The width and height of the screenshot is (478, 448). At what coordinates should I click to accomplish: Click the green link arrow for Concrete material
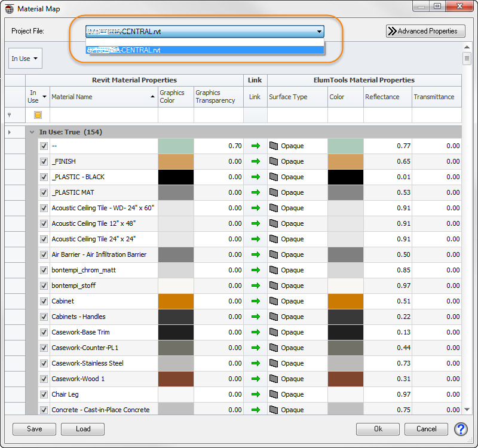coord(255,410)
